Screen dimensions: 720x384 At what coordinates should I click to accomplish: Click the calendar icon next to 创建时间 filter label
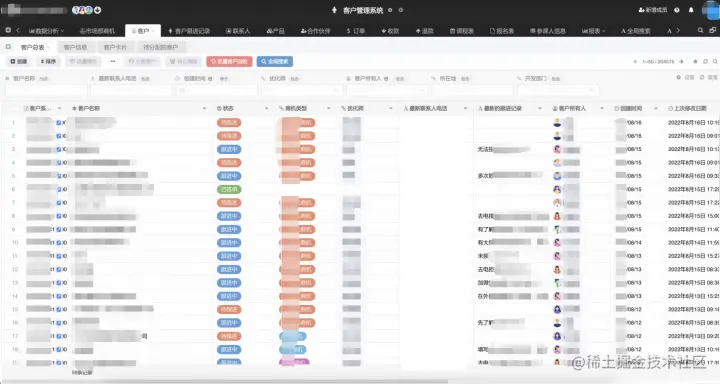[x=210, y=79]
